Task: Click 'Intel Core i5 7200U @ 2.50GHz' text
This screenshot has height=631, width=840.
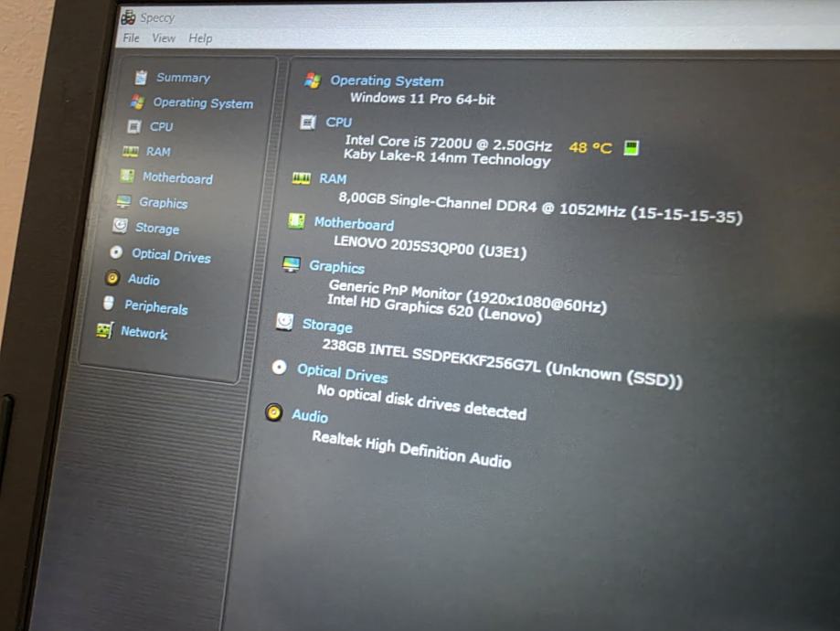Action: (x=449, y=143)
